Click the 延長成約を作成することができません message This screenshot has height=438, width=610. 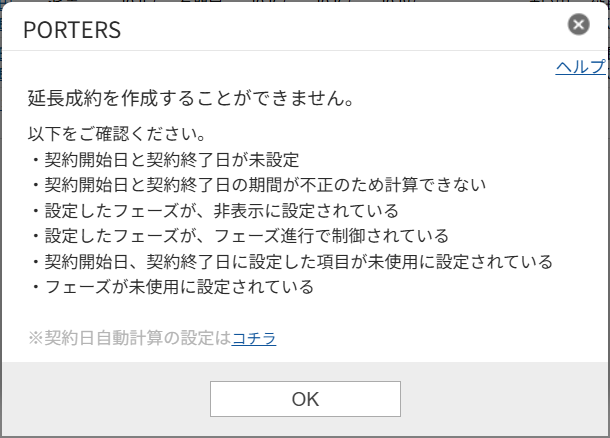click(x=190, y=100)
